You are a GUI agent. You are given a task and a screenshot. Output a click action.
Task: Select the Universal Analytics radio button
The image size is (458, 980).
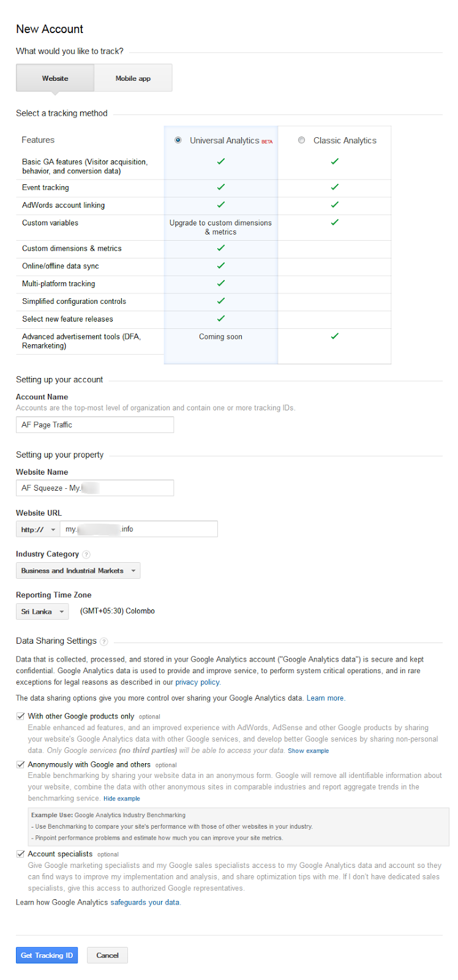(x=178, y=140)
